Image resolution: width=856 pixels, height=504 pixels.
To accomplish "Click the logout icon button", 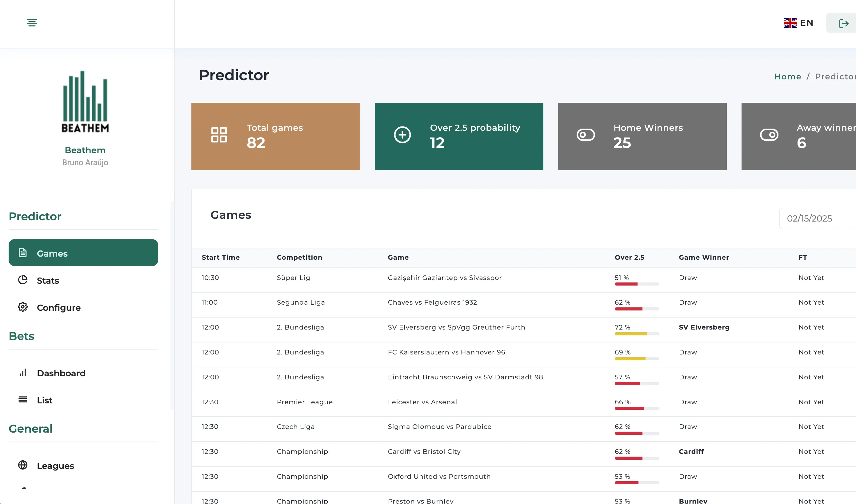I will (843, 23).
